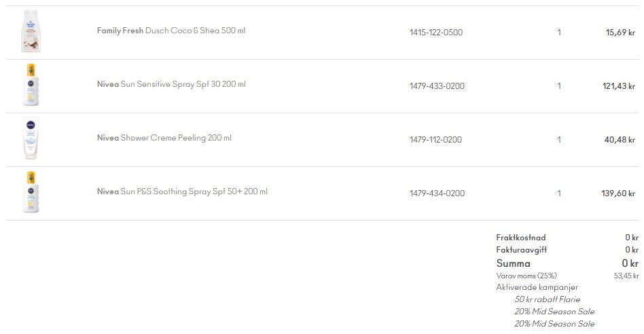
Task: Select article number 1479-434-0200
Action: (x=437, y=193)
